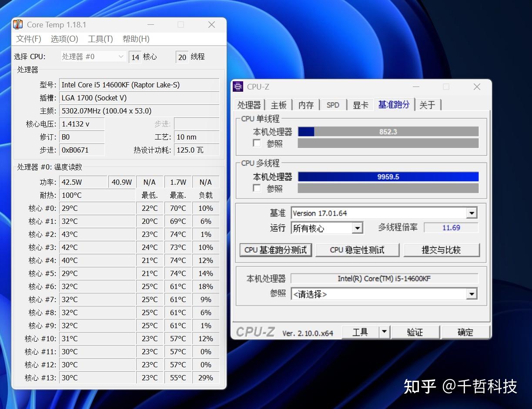
Task: Click the 修订 value B0
Action: pyautogui.click(x=82, y=137)
